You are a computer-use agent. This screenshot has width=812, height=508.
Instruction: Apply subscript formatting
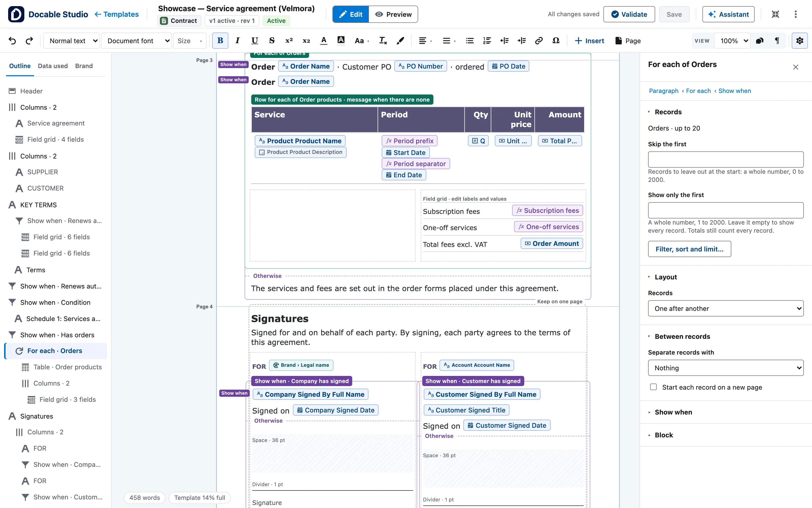click(306, 41)
